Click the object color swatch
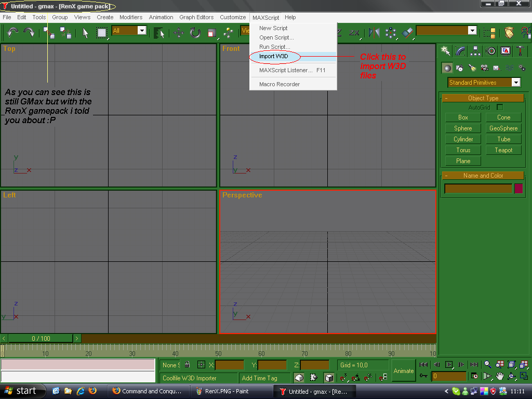 click(518, 189)
